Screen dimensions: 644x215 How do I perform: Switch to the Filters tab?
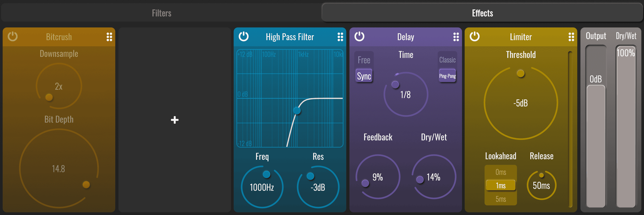[x=162, y=13]
